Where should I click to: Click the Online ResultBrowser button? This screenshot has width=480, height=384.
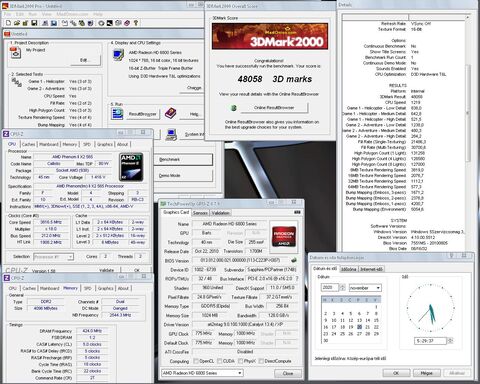pyautogui.click(x=274, y=108)
